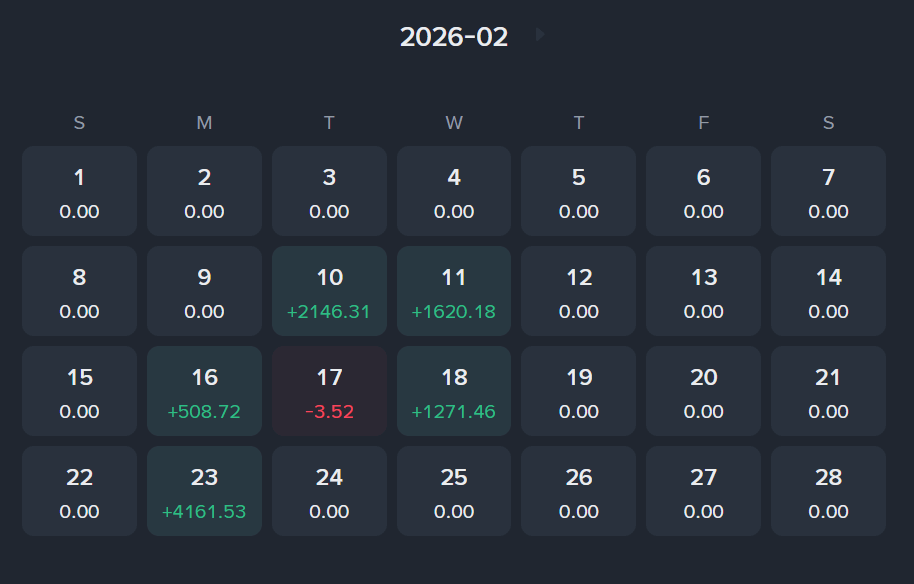
Task: Open February 11 showing +1620.18
Action: [454, 291]
